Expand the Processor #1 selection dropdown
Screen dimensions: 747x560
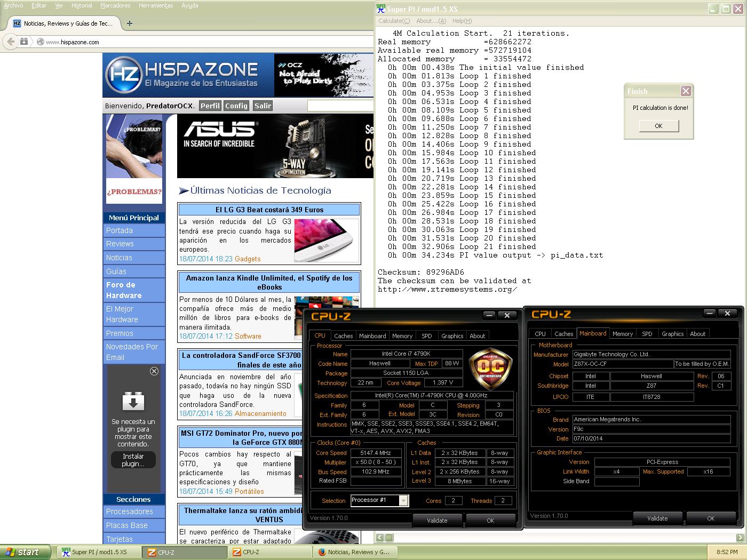(403, 500)
